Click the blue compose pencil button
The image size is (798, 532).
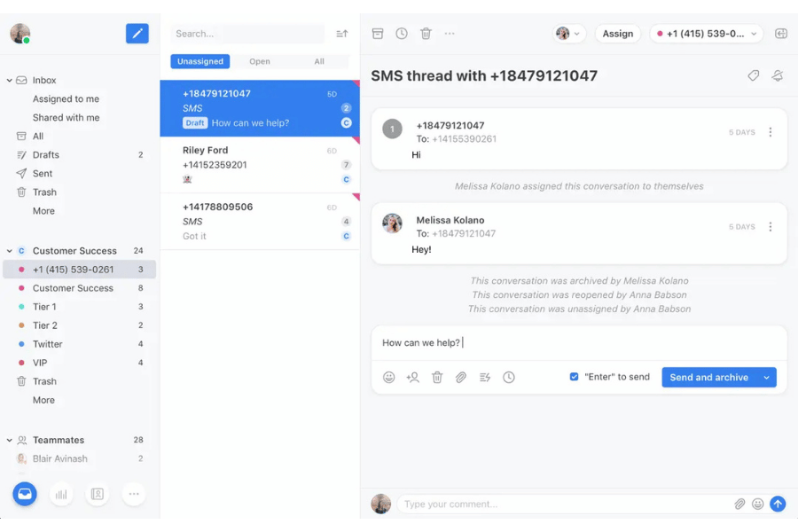coord(137,34)
